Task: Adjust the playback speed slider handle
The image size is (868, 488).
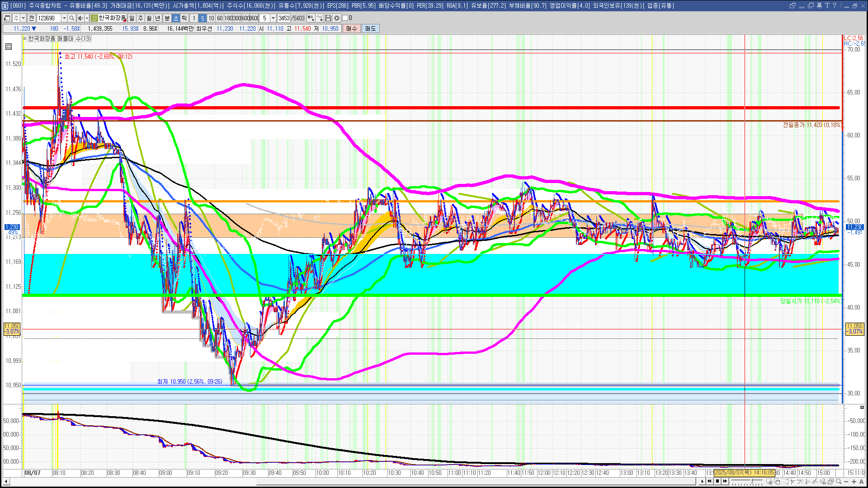Action: 752,481
